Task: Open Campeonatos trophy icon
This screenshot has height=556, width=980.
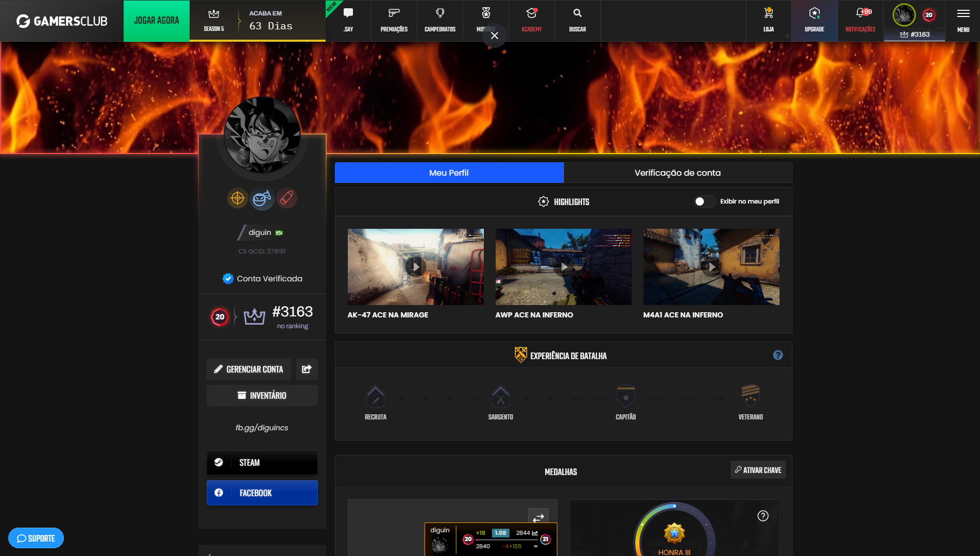Action: click(x=440, y=13)
